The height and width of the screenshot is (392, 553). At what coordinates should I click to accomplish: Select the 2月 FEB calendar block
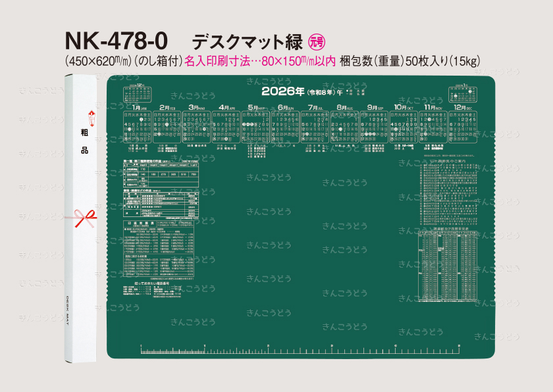click(167, 124)
